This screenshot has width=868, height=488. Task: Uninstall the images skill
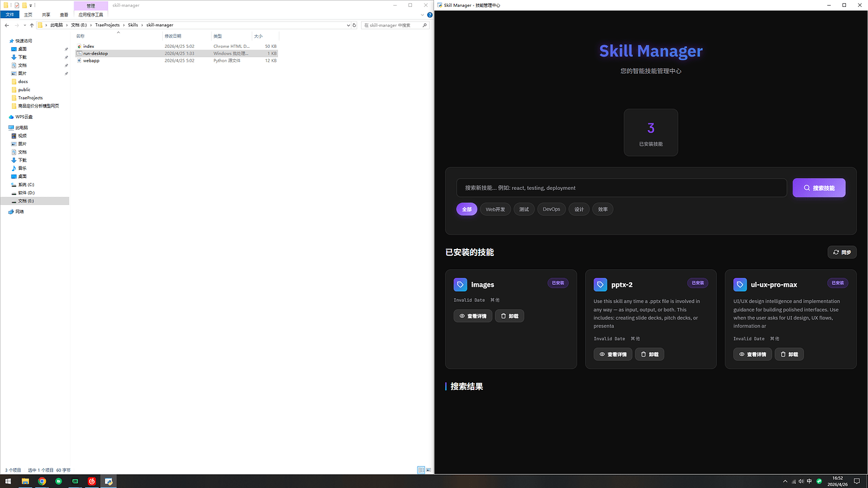[509, 316]
